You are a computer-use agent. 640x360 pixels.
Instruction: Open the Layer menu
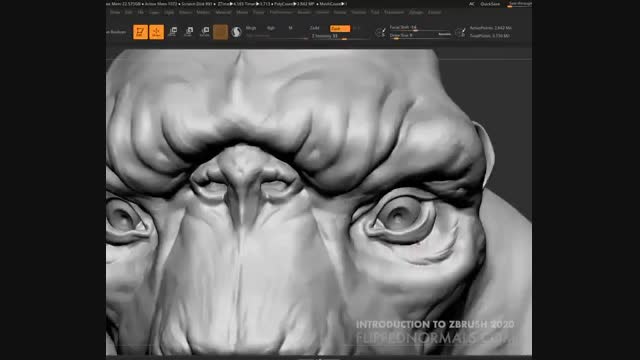pos(154,13)
